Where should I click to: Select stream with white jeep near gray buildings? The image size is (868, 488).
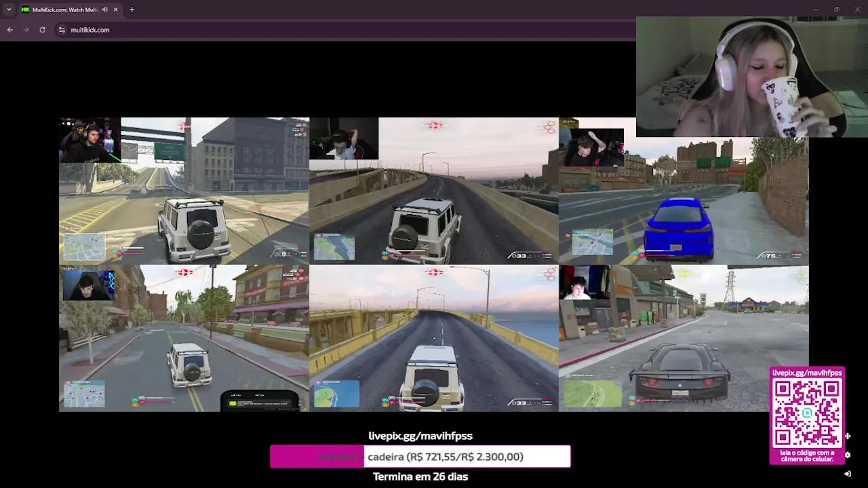click(x=184, y=191)
